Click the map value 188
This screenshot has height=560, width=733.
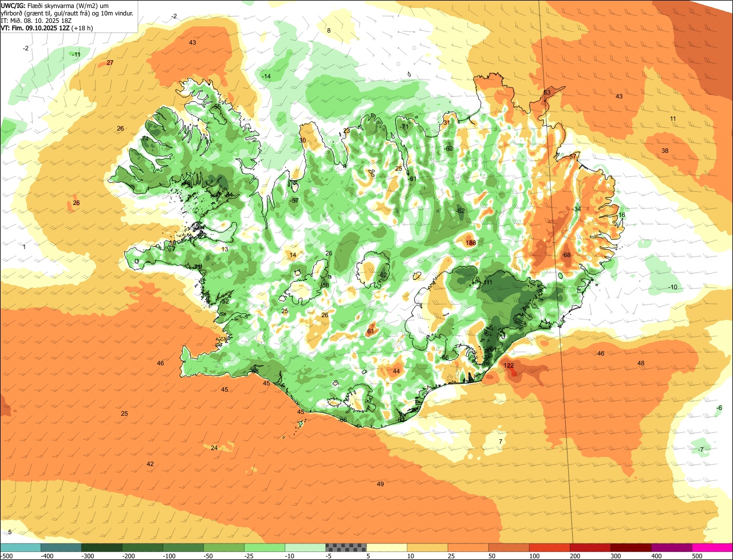pyautogui.click(x=471, y=243)
